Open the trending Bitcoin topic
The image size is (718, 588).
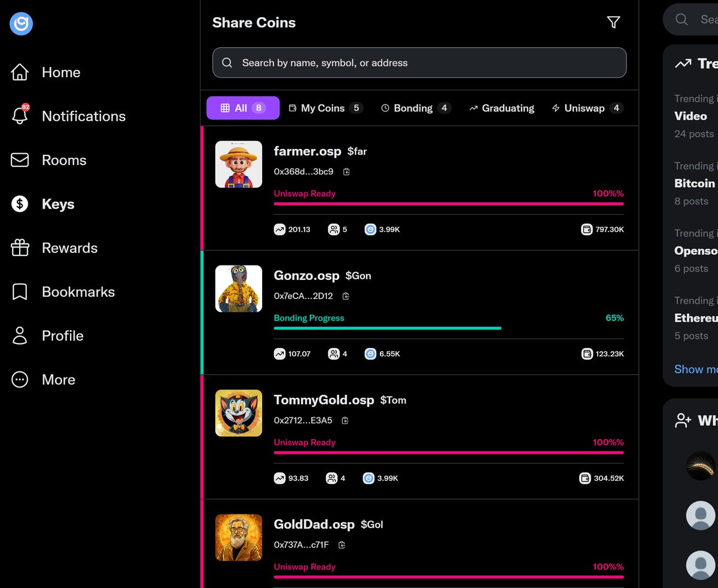(694, 183)
